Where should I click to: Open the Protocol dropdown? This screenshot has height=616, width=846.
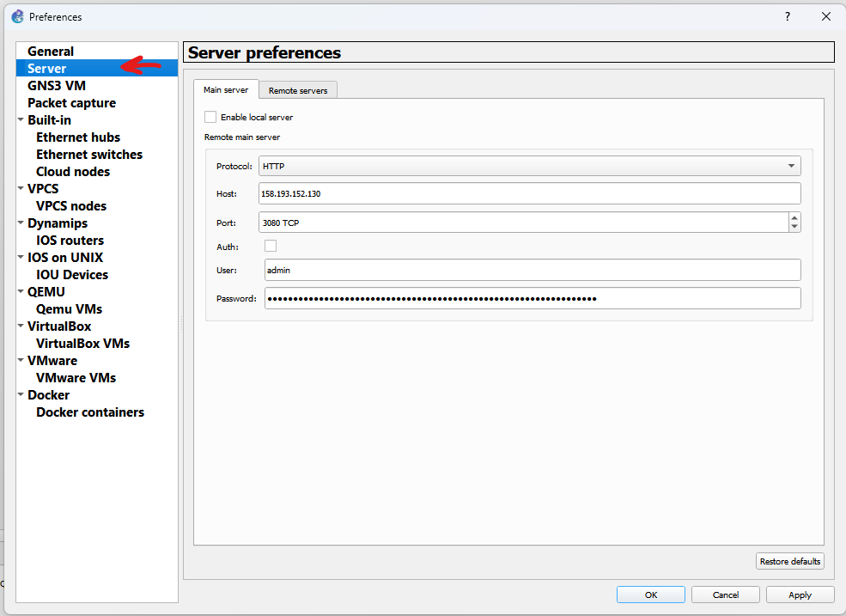point(529,166)
